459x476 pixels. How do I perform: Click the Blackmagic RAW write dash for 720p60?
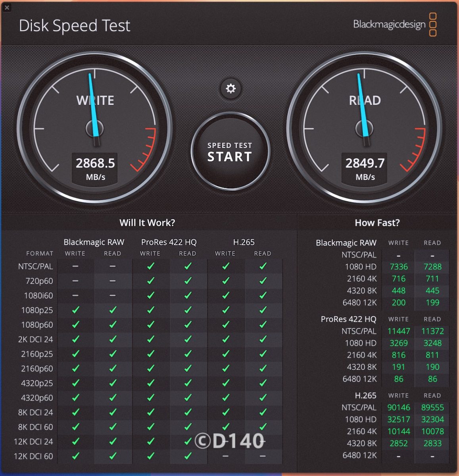[x=75, y=281]
